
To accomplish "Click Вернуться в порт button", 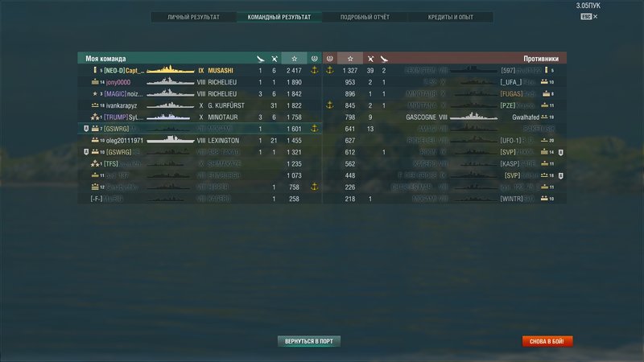I will (309, 341).
